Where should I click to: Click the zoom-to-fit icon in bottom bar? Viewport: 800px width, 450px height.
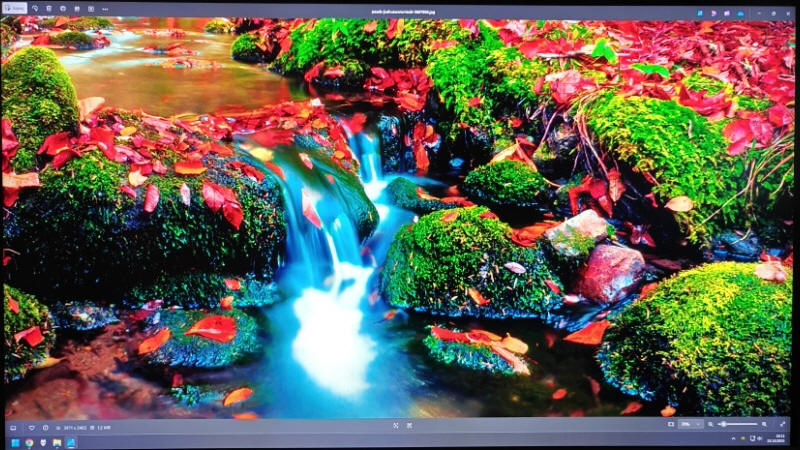pos(671,424)
